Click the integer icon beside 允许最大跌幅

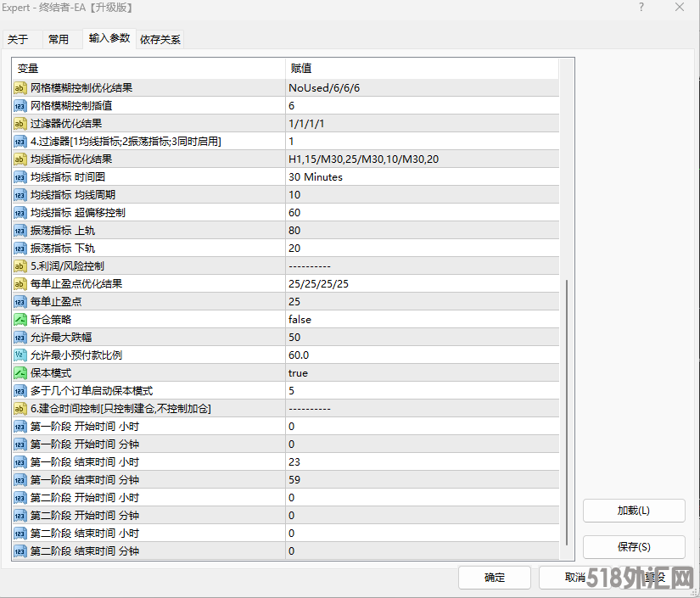pyautogui.click(x=20, y=338)
